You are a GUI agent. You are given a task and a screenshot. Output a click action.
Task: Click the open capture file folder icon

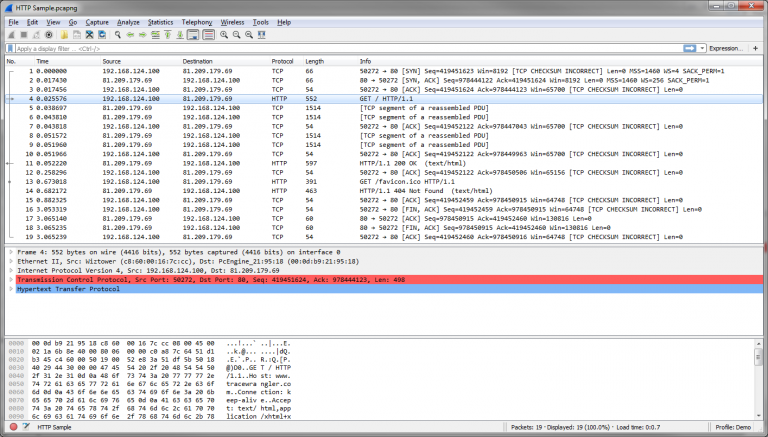click(62, 34)
